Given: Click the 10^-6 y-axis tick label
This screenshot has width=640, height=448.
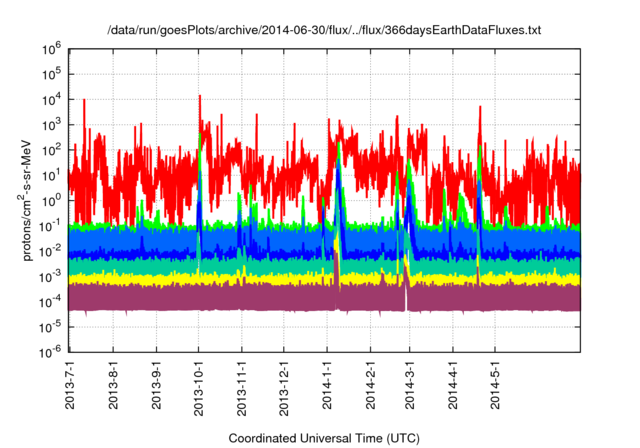Looking at the screenshot, I should [50, 352].
